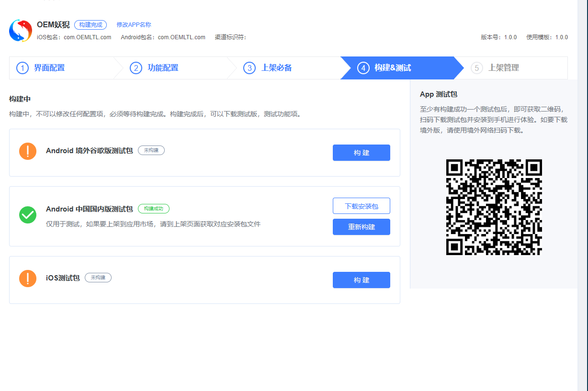Click the OEM妖猊 app logo icon
This screenshot has height=391, width=588.
click(x=21, y=31)
